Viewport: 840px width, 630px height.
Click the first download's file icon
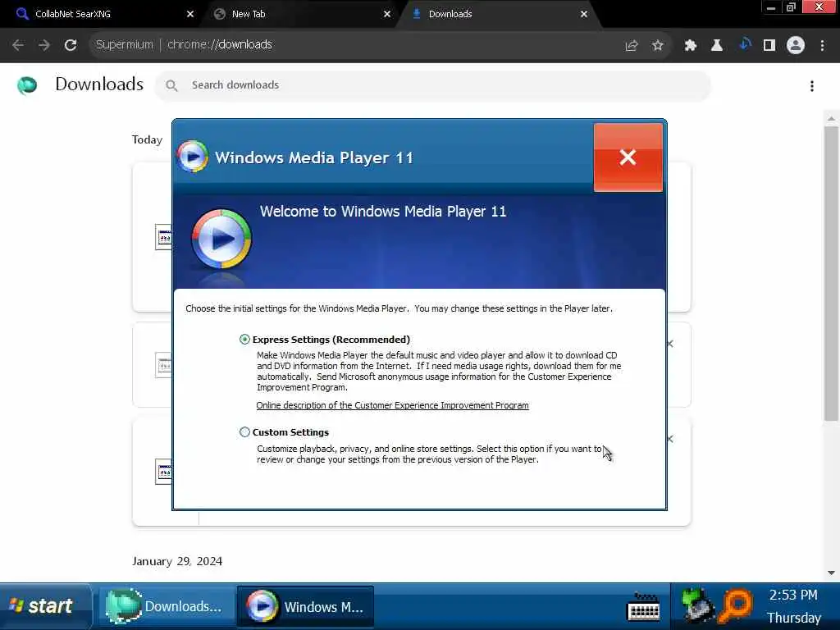163,237
